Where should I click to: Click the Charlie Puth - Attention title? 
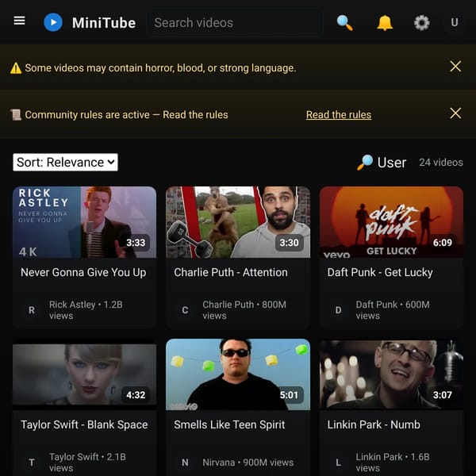coord(231,273)
